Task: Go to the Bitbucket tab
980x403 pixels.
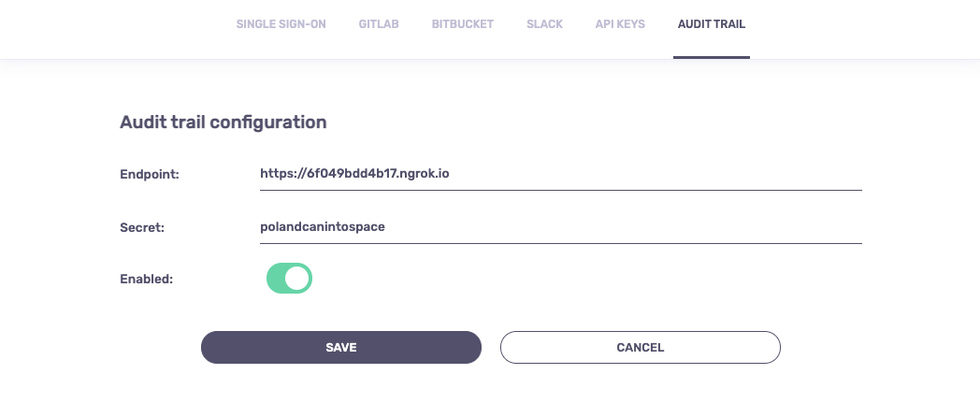Action: (x=462, y=24)
